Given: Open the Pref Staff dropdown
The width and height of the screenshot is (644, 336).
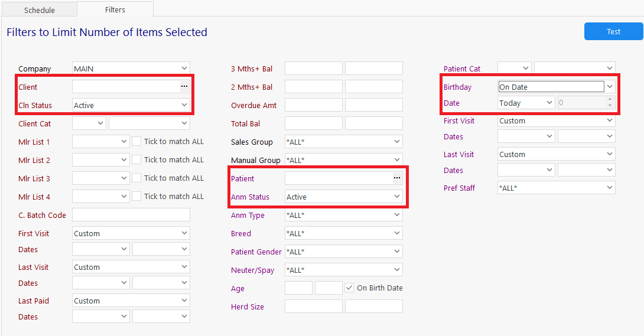Looking at the screenshot, I should pos(610,188).
